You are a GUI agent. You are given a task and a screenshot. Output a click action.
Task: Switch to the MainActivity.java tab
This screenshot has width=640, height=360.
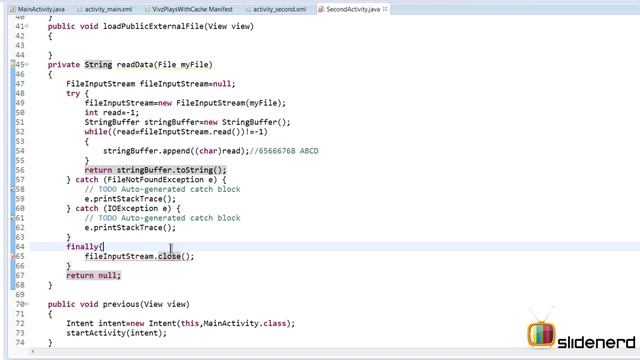click(38, 9)
